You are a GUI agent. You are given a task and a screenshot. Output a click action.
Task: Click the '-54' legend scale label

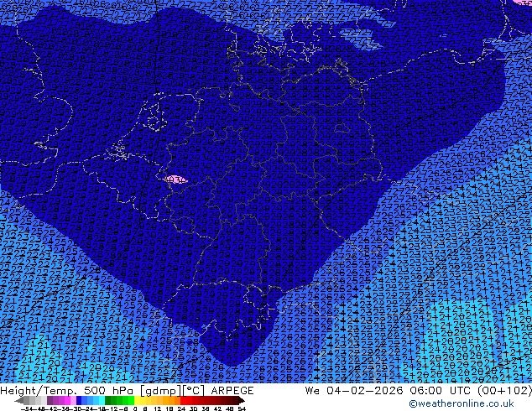(x=27, y=409)
